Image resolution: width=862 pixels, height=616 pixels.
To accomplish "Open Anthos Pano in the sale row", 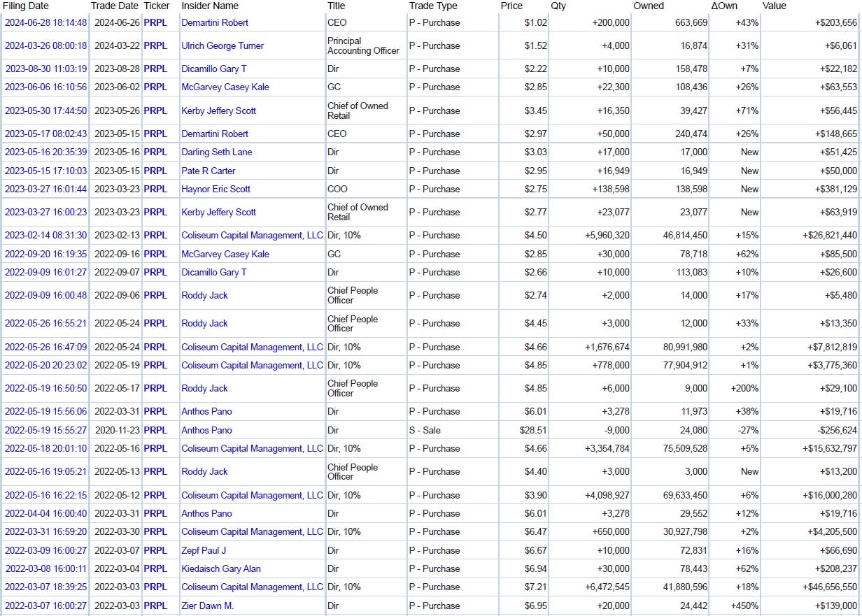I will [206, 430].
